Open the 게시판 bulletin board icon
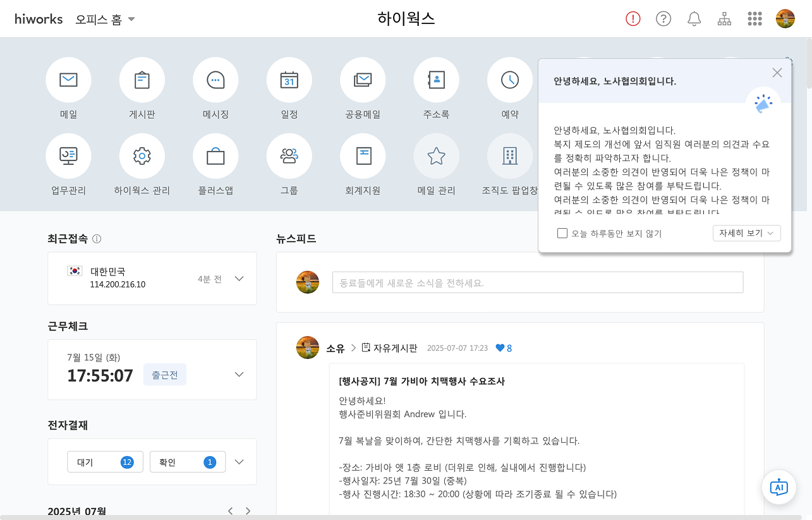812x520 pixels. [142, 80]
